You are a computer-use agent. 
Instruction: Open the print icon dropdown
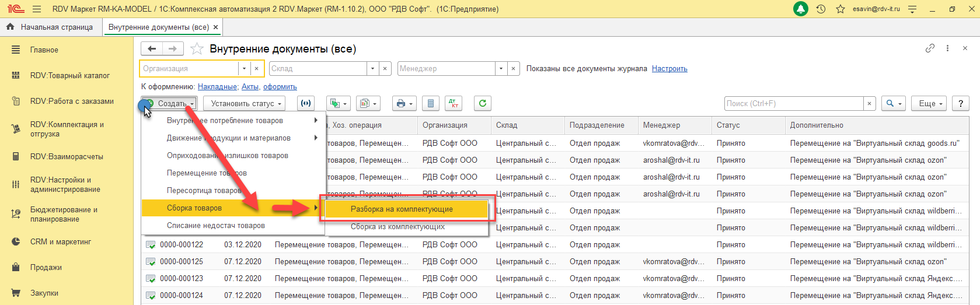click(x=404, y=103)
